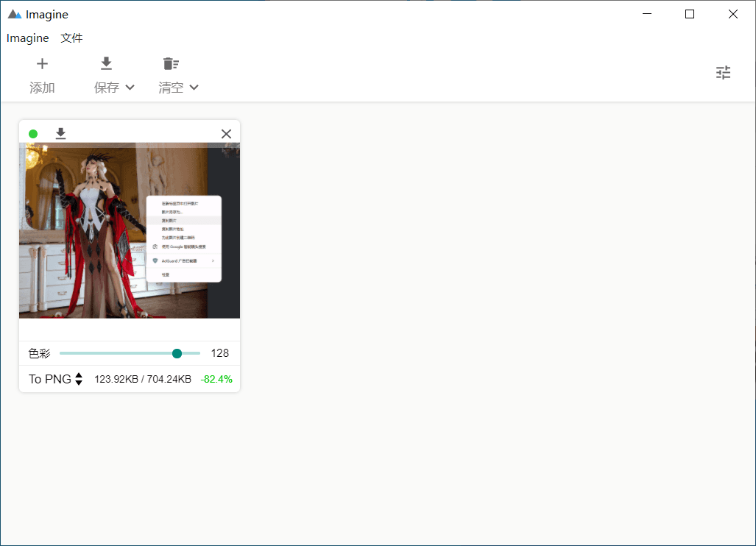
Task: Click the 保存 save download icon
Action: [x=106, y=63]
